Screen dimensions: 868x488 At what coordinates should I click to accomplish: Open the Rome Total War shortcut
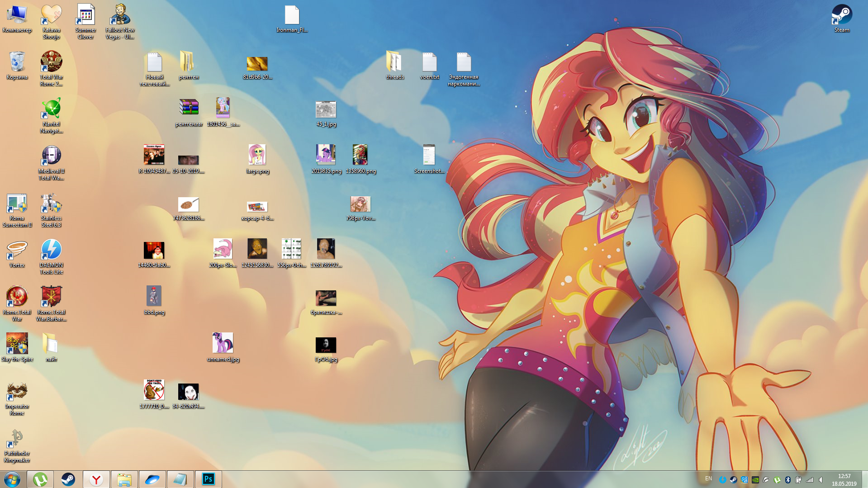[17, 304]
